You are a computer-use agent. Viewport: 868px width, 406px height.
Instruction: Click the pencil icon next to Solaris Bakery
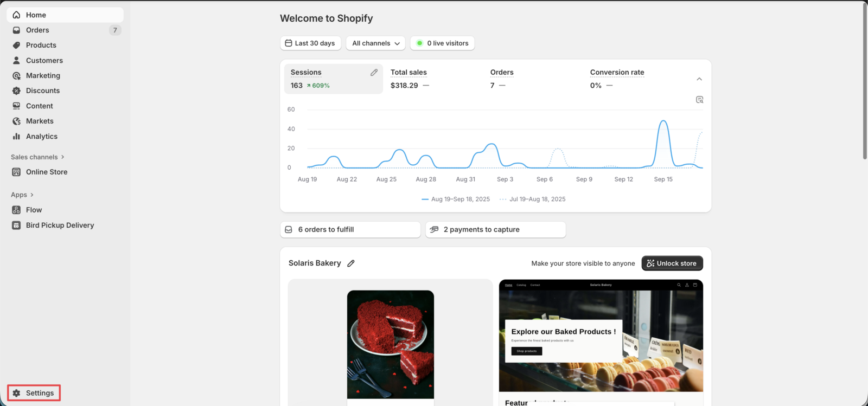pos(351,263)
